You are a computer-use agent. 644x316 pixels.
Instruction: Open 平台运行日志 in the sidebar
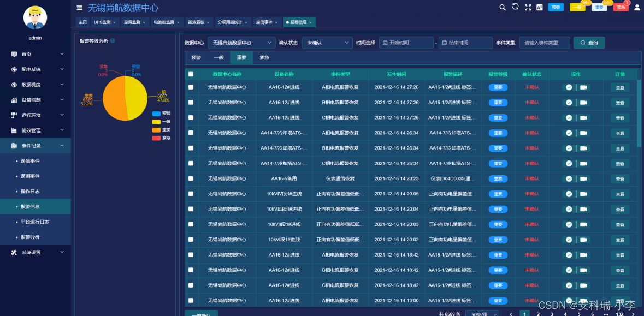tap(35, 222)
